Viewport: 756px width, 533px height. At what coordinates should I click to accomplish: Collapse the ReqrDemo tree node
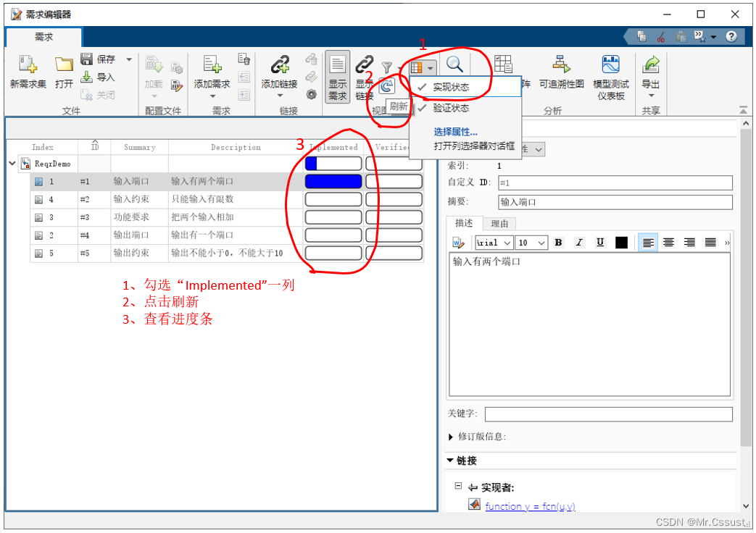[12, 164]
